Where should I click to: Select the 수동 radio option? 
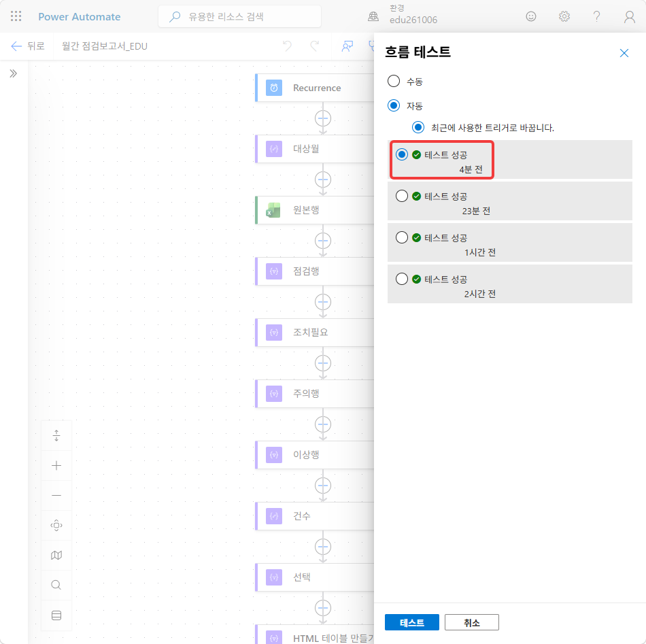[394, 81]
